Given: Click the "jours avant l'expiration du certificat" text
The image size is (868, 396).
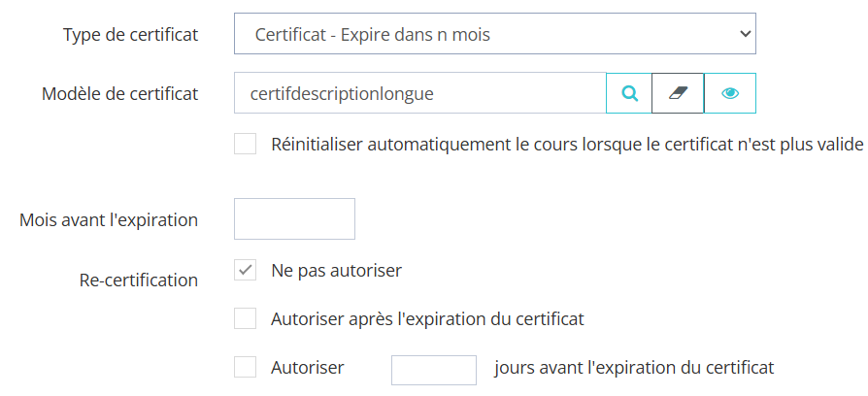Looking at the screenshot, I should click(x=633, y=368).
